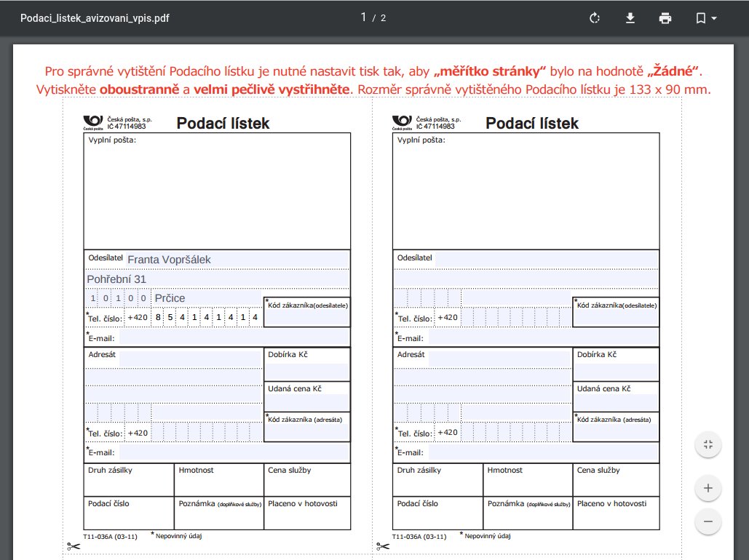
Task: Print the Podací lístek document
Action: [665, 18]
